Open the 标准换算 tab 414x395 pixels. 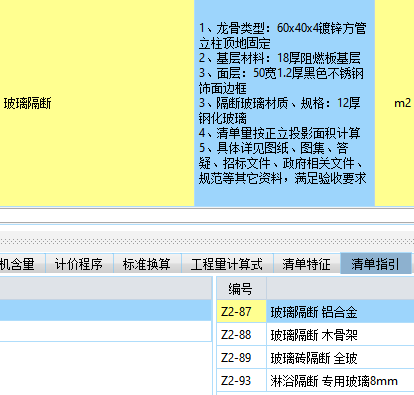click(147, 264)
